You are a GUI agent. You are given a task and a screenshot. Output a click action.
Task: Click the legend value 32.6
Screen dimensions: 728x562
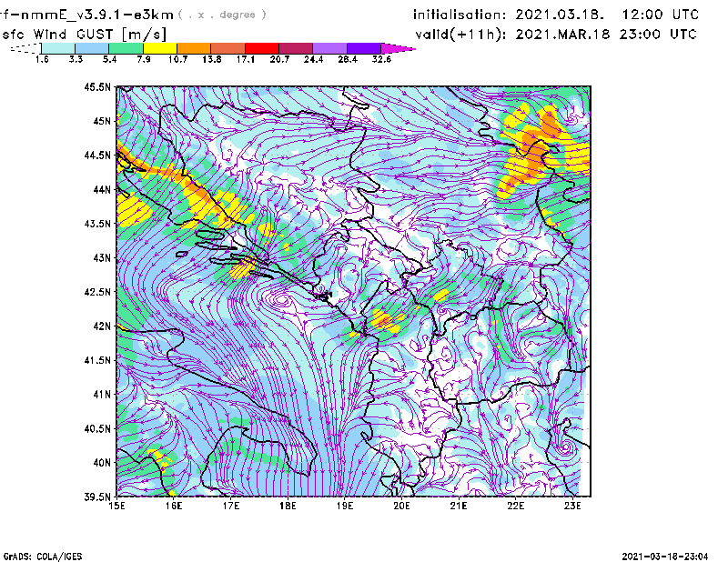click(381, 59)
